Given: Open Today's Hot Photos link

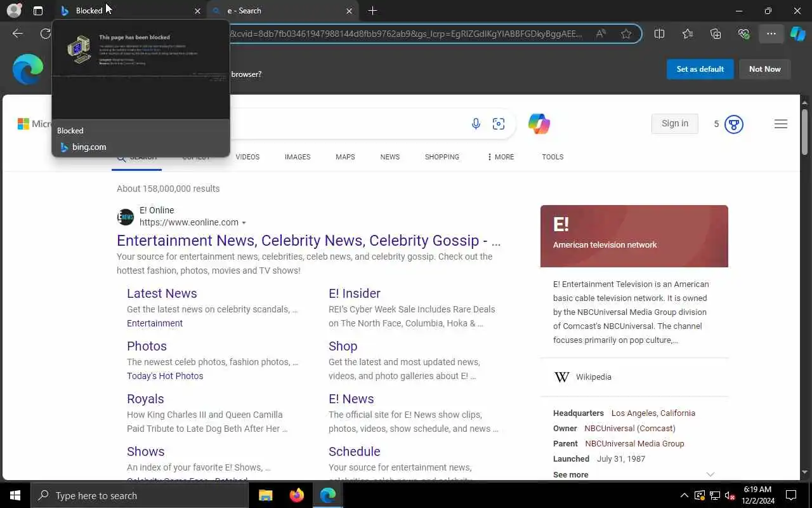Looking at the screenshot, I should click(165, 376).
